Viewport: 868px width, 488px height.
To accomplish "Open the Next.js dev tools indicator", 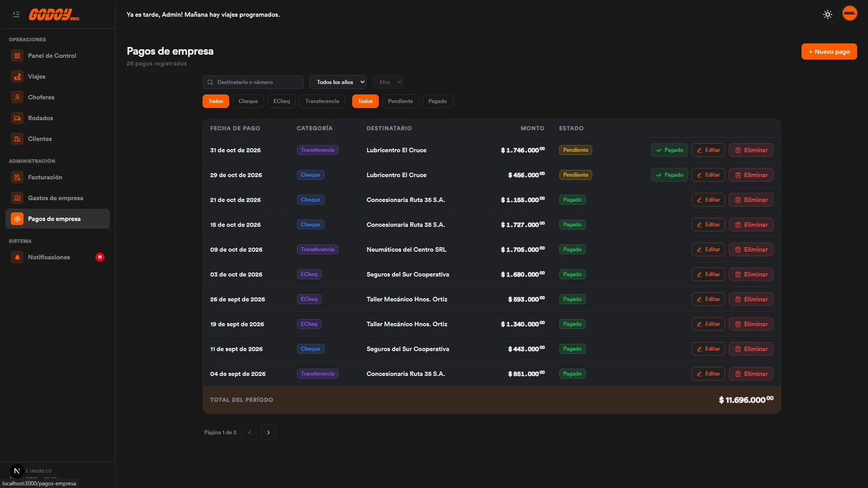I will [x=17, y=471].
